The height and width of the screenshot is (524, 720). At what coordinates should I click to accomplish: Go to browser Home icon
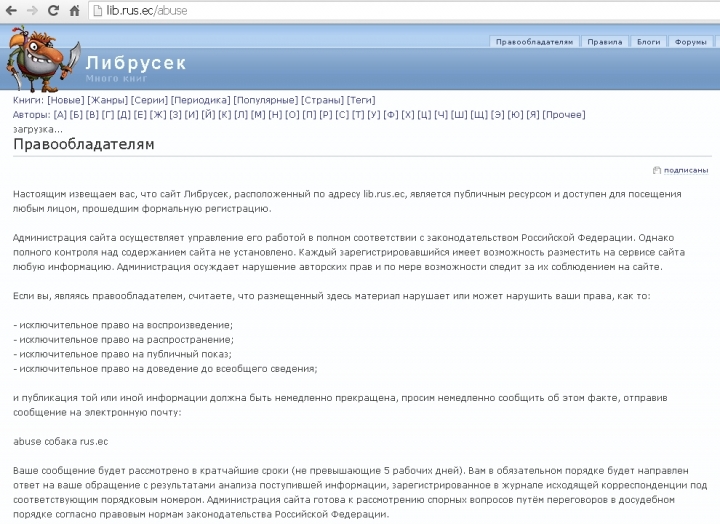(74, 10)
